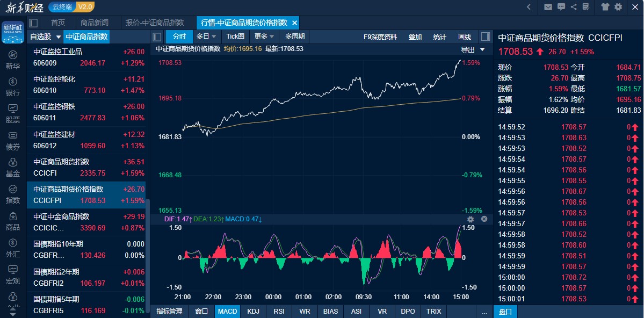
Task: Select the DPO indicator tab
Action: tap(408, 312)
